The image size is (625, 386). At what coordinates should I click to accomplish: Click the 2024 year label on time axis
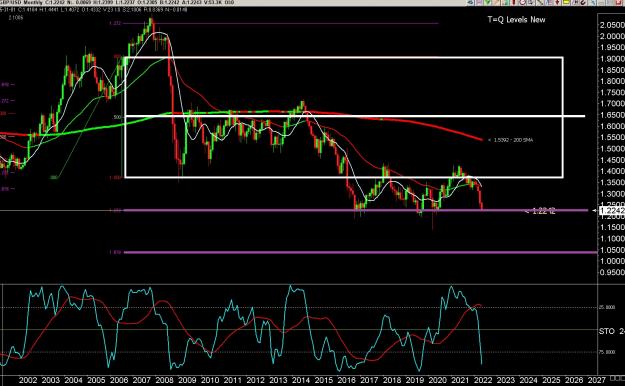[529, 380]
